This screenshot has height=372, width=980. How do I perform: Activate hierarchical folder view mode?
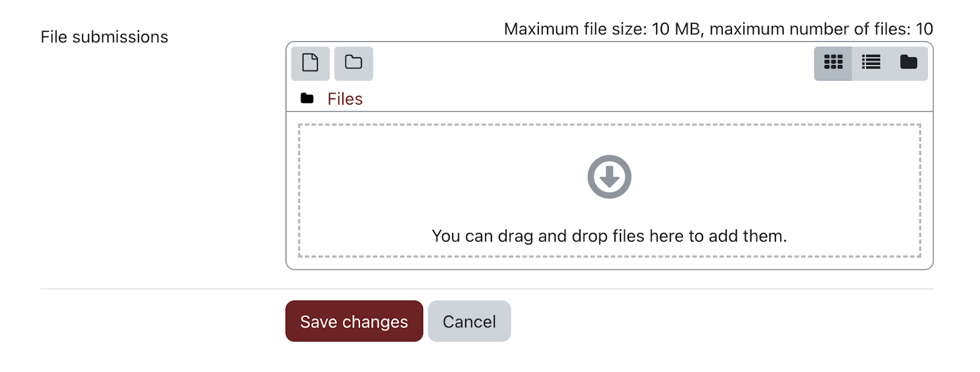[908, 62]
